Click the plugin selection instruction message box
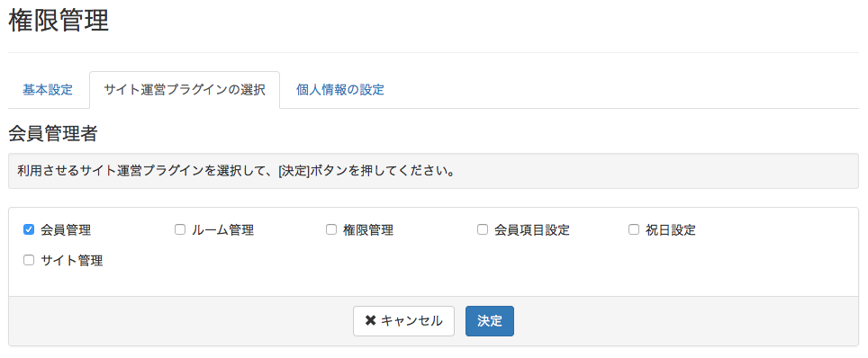This screenshot has height=358, width=868. click(x=433, y=170)
